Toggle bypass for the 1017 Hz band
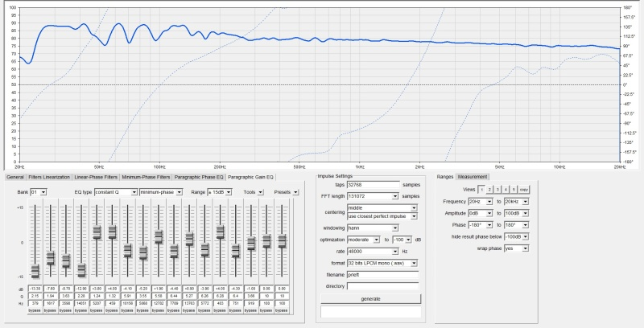This screenshot has height=328, width=644. click(x=50, y=310)
